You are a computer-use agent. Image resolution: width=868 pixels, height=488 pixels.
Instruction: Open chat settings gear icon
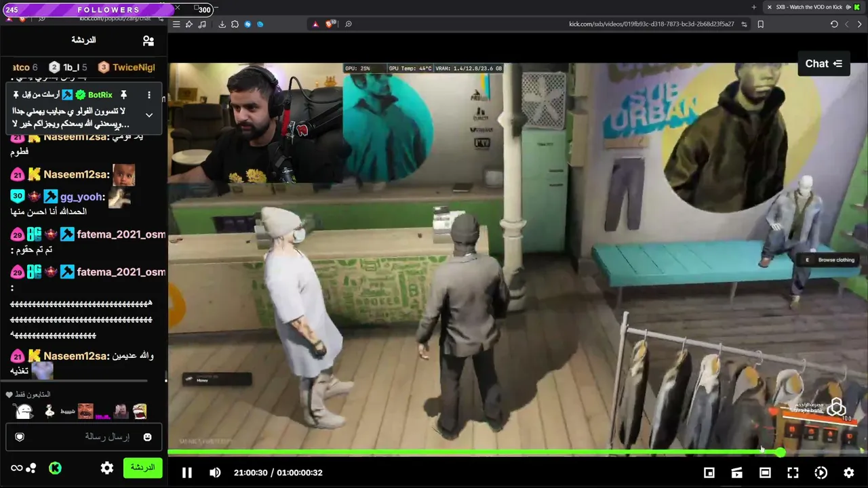coord(107,468)
